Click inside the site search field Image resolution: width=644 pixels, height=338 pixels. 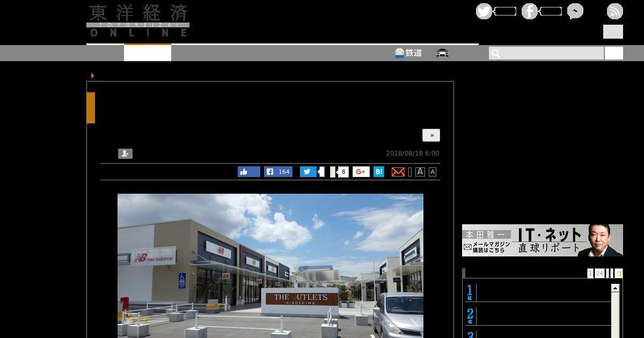coord(546,53)
